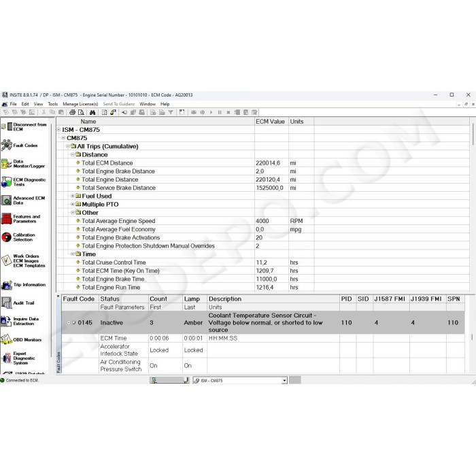This screenshot has width=476, height=476.
Task: Open the Edit menu
Action: [x=25, y=104]
